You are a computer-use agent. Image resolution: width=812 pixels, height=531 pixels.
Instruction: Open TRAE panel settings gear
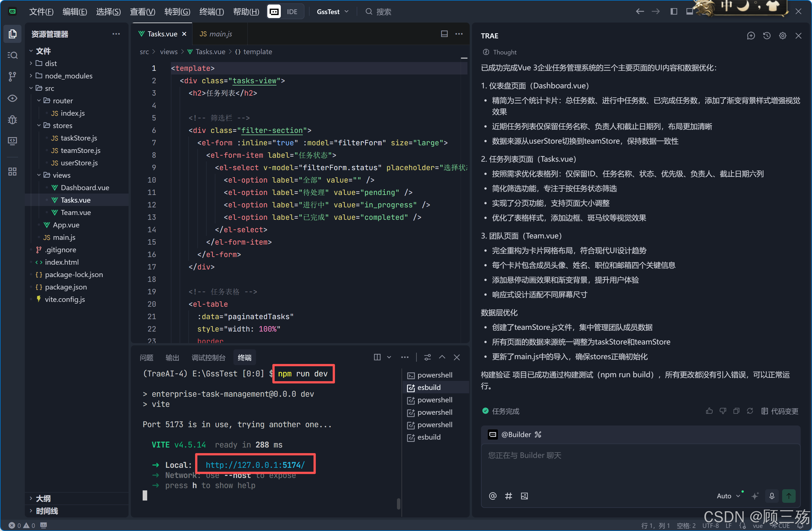(782, 36)
